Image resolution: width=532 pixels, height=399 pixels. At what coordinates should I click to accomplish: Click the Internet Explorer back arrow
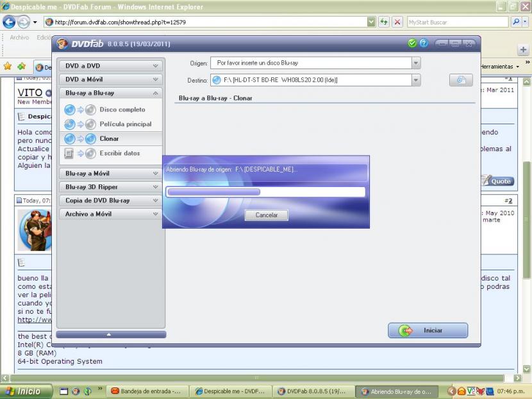coord(9,22)
